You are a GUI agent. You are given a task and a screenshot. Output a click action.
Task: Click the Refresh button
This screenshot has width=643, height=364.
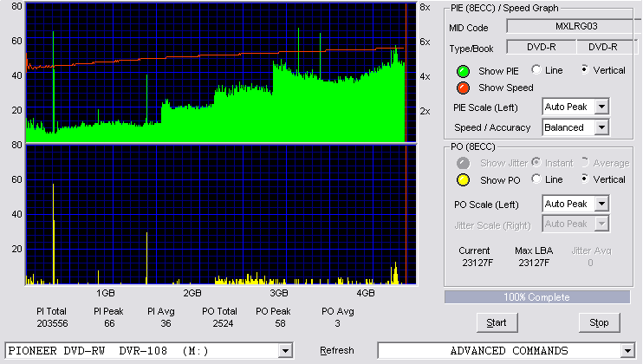(337, 350)
